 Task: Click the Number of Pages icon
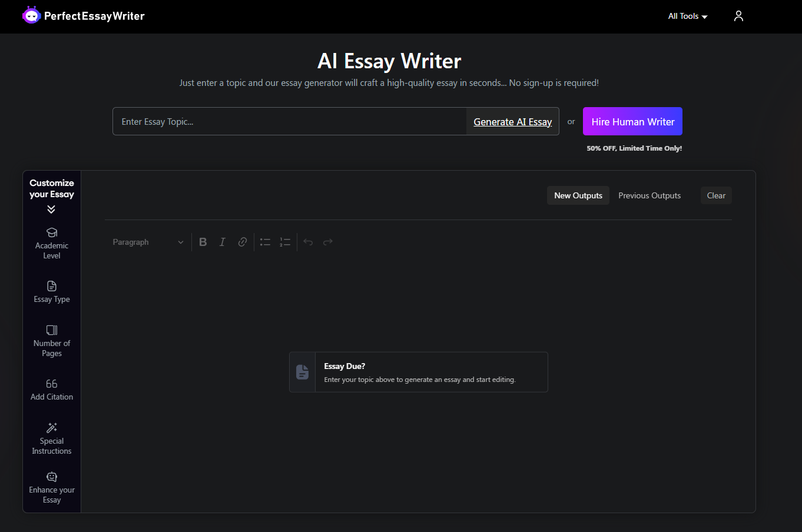click(x=51, y=330)
